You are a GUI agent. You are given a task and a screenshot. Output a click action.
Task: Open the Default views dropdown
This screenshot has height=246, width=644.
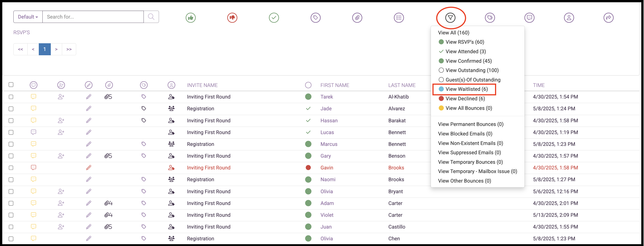pos(27,17)
